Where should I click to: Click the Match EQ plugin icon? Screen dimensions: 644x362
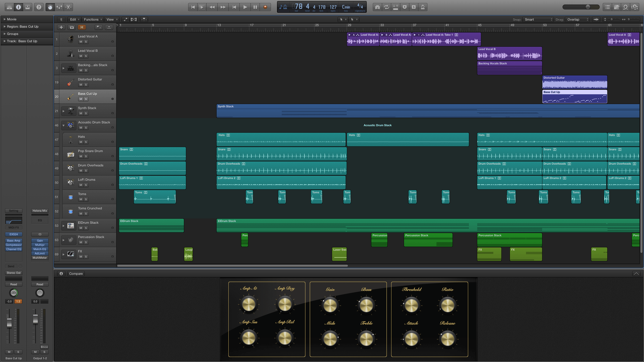click(x=39, y=249)
